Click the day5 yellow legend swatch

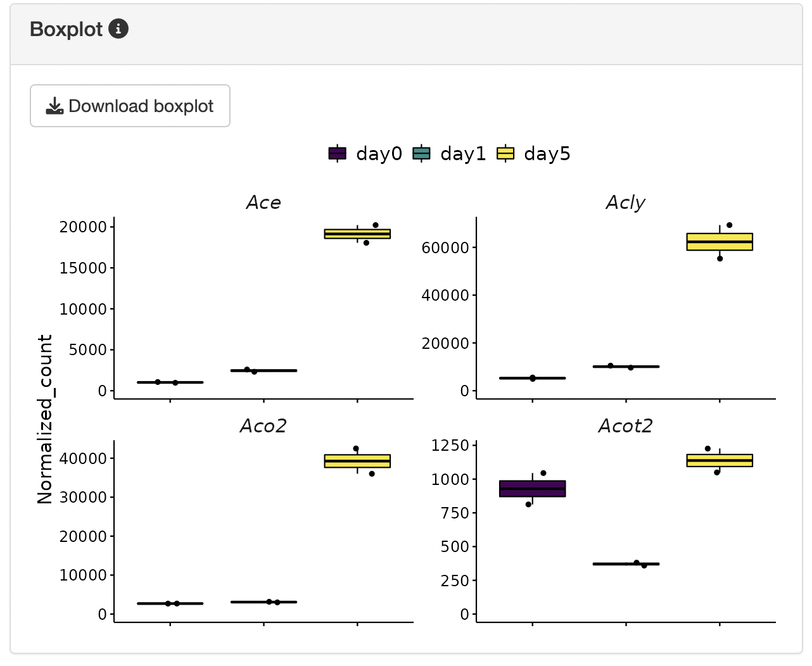[x=505, y=154]
